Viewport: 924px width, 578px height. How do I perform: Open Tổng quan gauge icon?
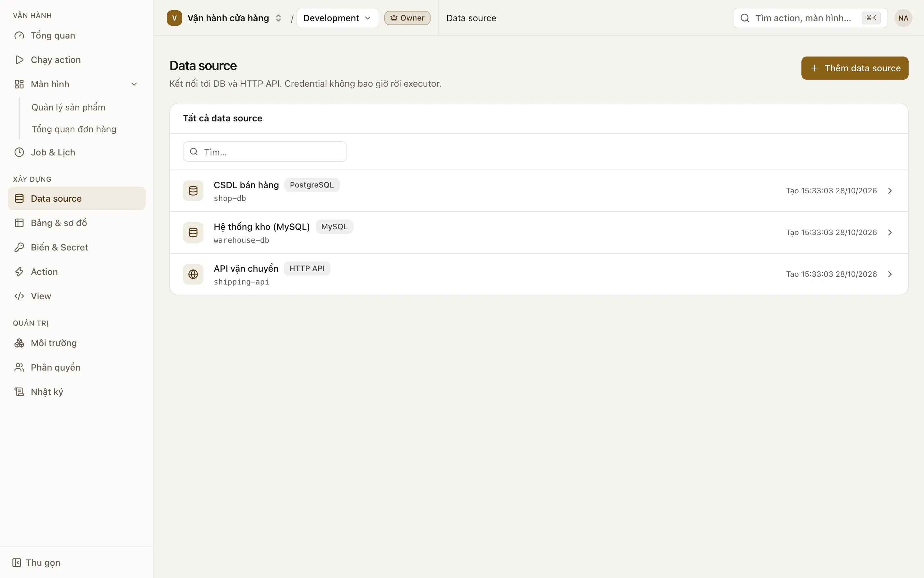(19, 36)
